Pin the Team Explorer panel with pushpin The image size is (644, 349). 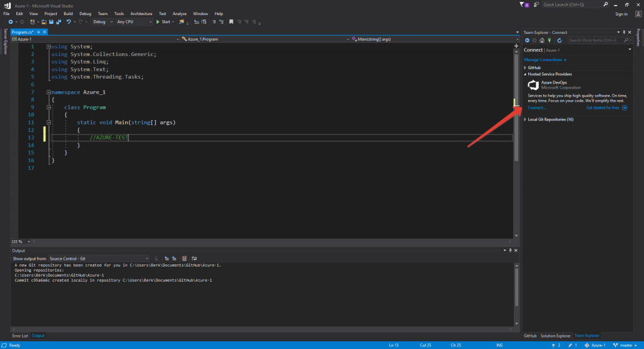pos(624,32)
